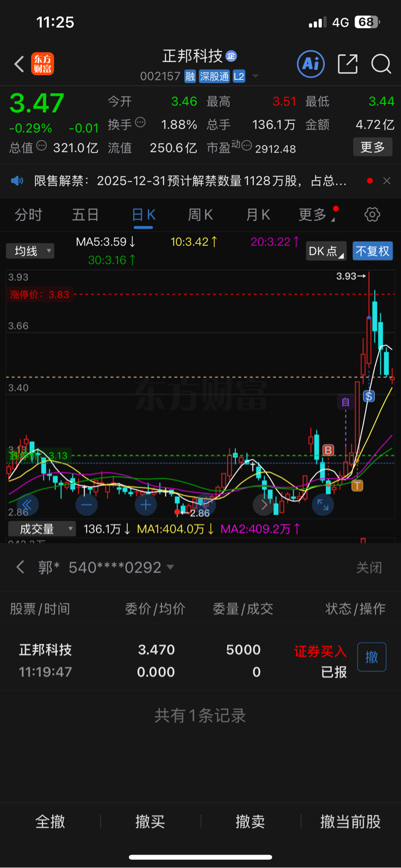401x868 pixels.
Task: Switch to the 五日 tab
Action: pos(86,215)
